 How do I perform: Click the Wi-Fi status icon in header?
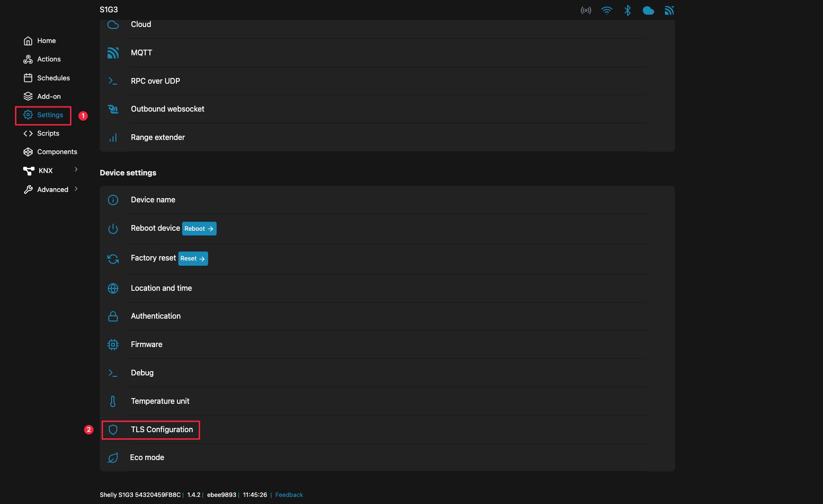coord(606,10)
